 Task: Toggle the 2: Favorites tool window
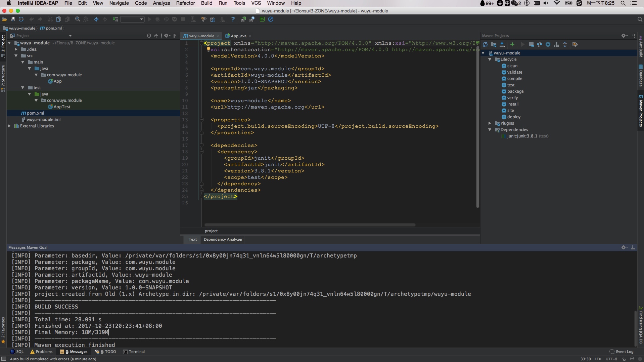(3, 330)
